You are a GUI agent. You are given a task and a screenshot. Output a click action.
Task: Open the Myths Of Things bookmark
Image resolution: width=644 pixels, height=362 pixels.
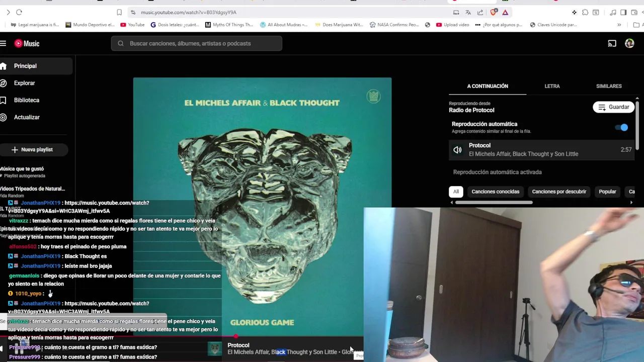coord(229,25)
